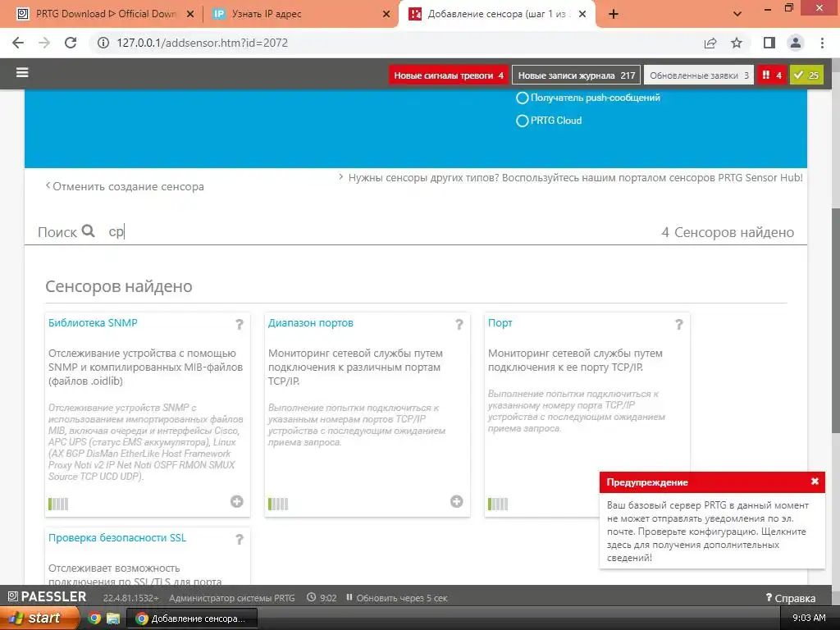This screenshot has height=630, width=840.
Task: Open a new browser tab
Action: click(614, 14)
